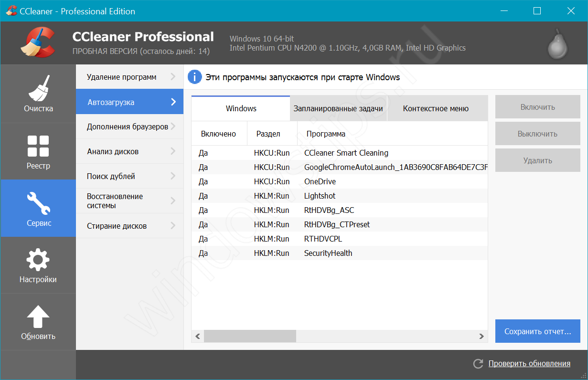588x380 pixels.
Task: Follow the Проверить обновления link
Action: click(x=529, y=364)
